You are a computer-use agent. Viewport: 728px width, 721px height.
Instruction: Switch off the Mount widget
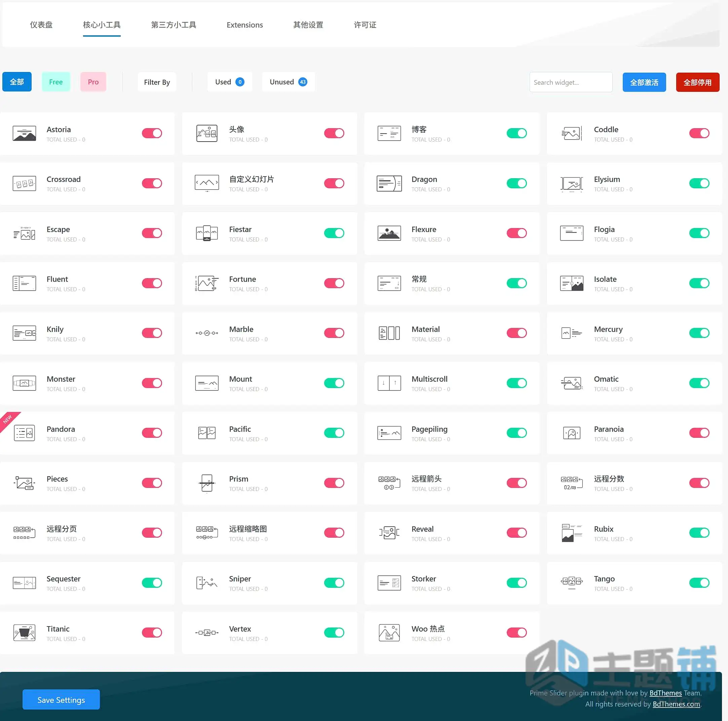[334, 383]
